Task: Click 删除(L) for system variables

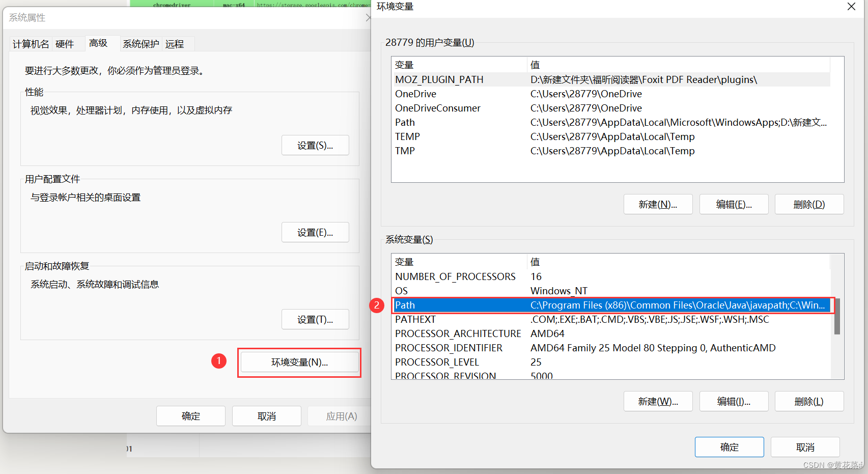Action: coord(809,401)
